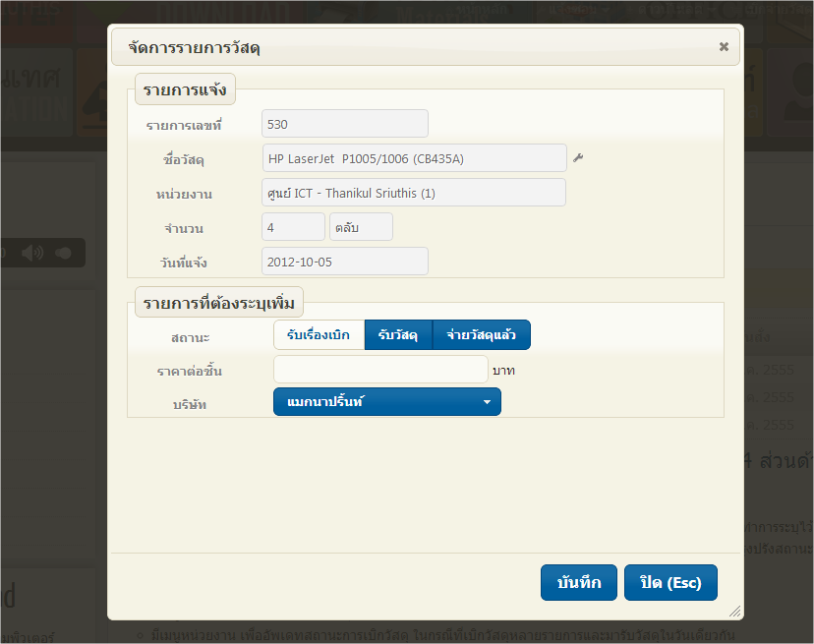Click the date field showing 2012-10-05
This screenshot has height=644, width=814.
(x=344, y=261)
